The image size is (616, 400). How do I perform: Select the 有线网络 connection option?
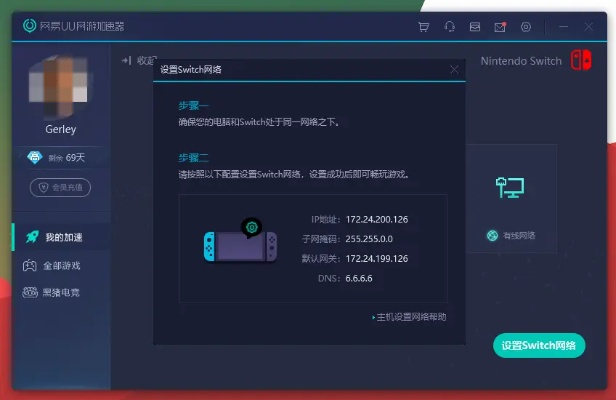[x=511, y=235]
